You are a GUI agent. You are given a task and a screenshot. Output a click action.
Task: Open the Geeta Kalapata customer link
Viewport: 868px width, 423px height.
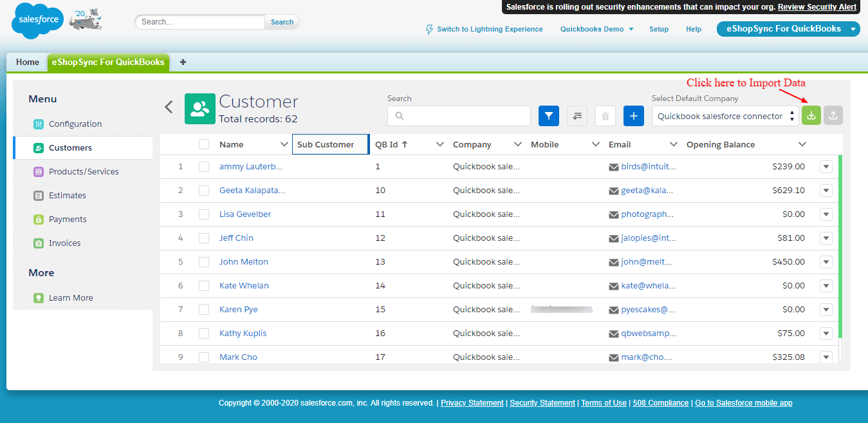[252, 191]
